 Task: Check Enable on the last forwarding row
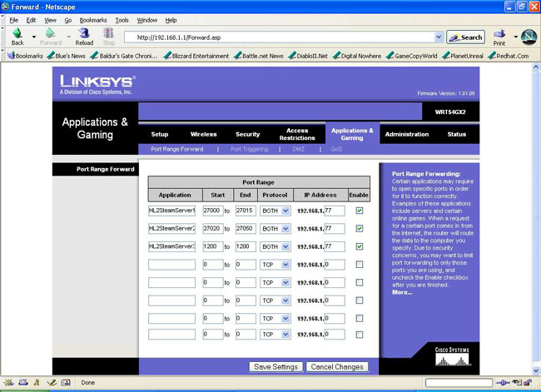360,335
